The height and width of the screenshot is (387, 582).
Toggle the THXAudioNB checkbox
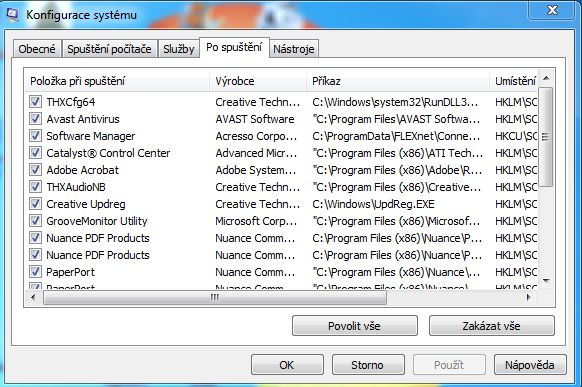point(35,187)
